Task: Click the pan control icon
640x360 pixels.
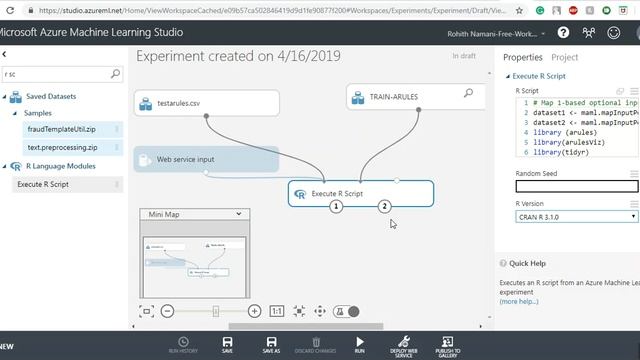Action: coord(320,311)
